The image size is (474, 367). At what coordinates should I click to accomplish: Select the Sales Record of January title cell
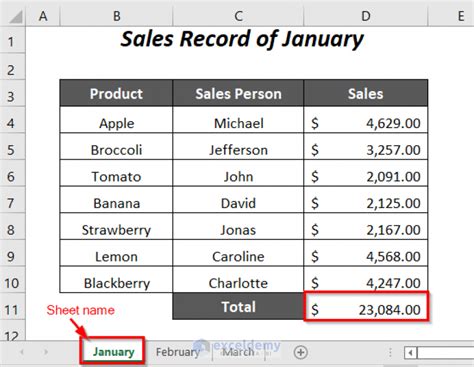(x=242, y=39)
